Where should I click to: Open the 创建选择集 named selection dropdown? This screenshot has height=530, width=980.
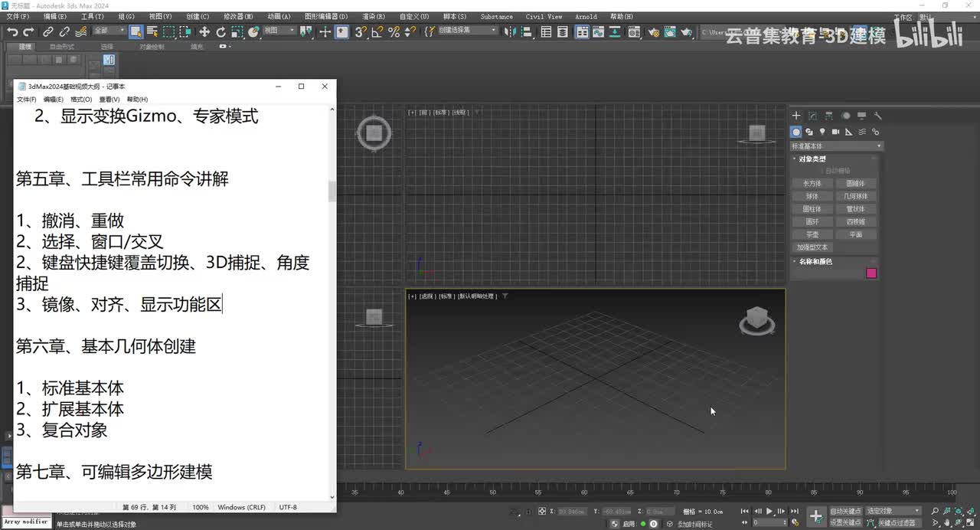click(x=467, y=31)
